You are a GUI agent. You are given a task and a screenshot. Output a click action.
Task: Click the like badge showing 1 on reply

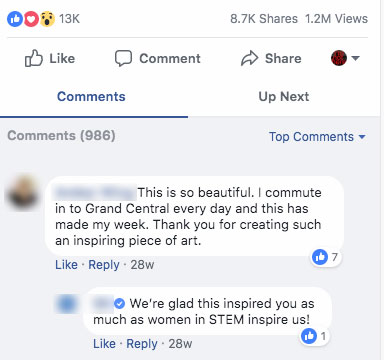pos(314,336)
